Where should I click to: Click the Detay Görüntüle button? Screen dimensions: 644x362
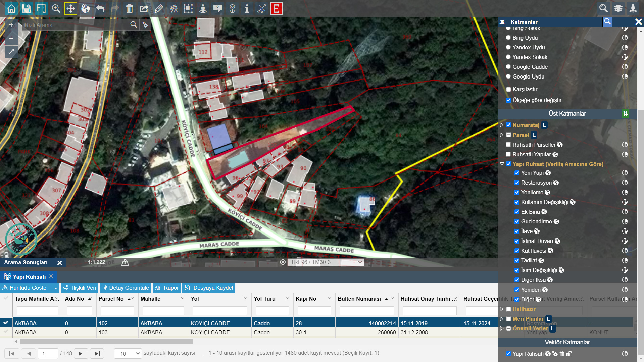(125, 288)
